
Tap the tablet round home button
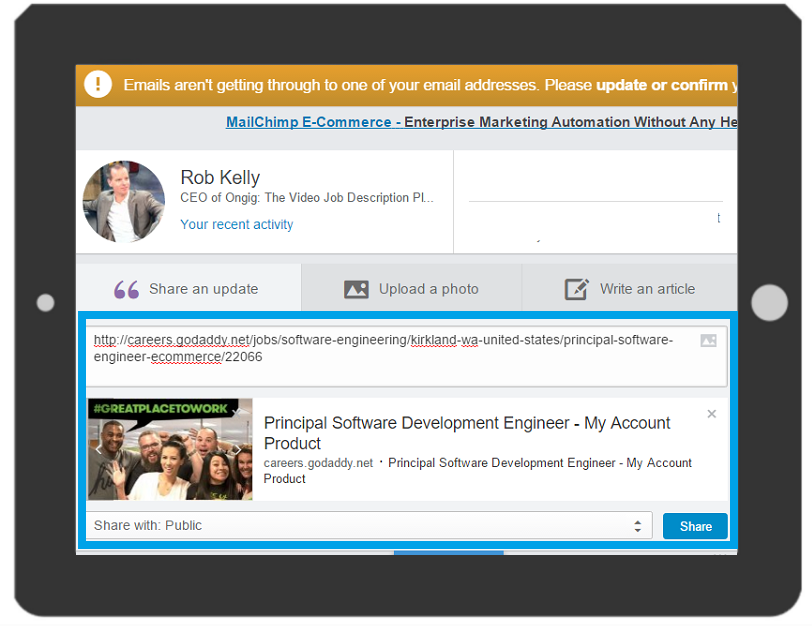click(x=769, y=302)
